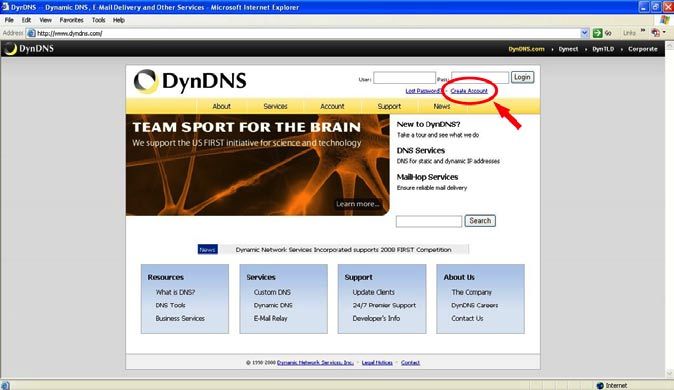Image resolution: width=674 pixels, height=390 pixels.
Task: Expand the Links toolbar chevron
Action: (643, 31)
